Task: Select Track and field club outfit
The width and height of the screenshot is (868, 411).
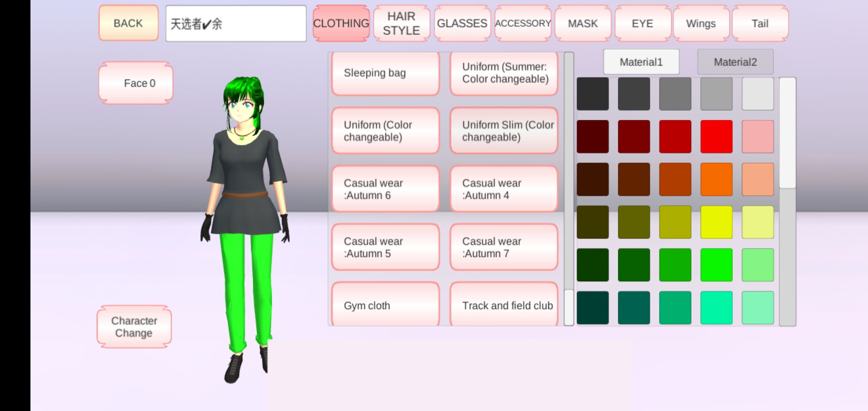Action: (x=504, y=305)
